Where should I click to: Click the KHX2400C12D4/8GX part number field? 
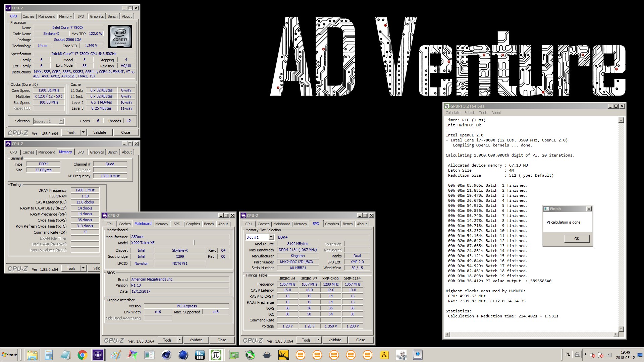click(298, 262)
